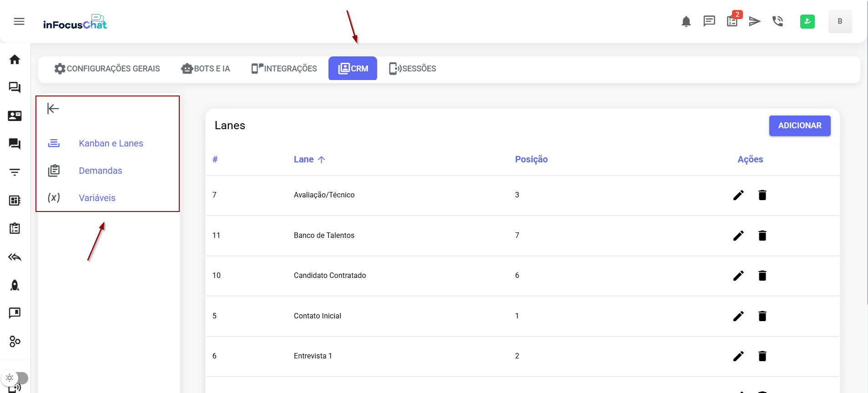Viewport: 868px width, 393px height.
Task: Switch to the Integrações tab
Action: click(284, 69)
